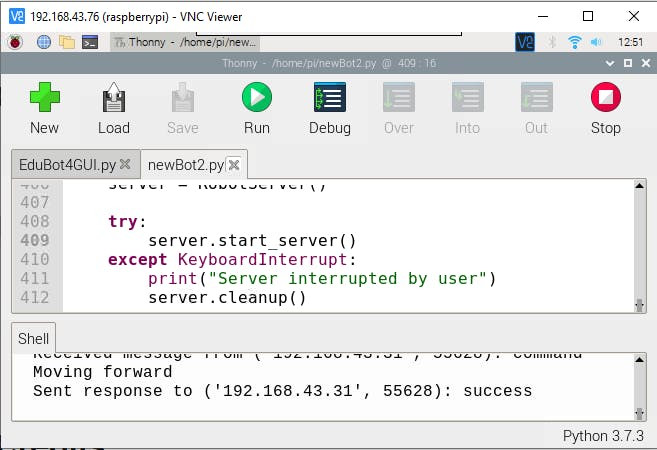Maximize the Thonny window inside VNC

pyautogui.click(x=628, y=63)
